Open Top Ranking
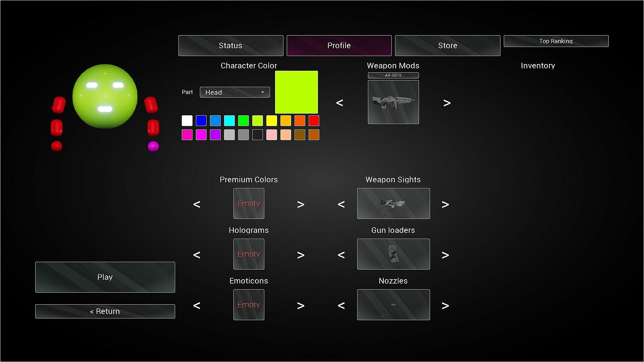The height and width of the screenshot is (362, 644). (x=556, y=41)
